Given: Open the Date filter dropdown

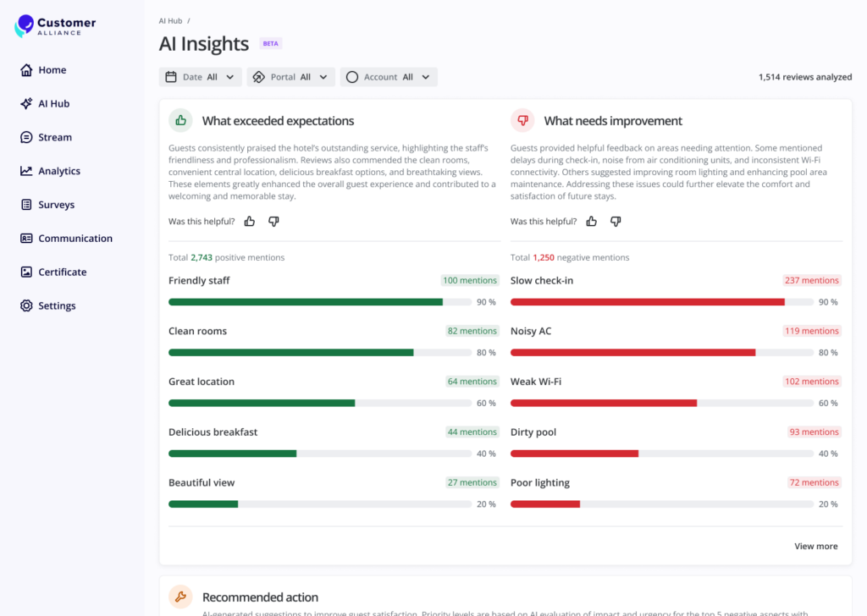Looking at the screenshot, I should click(x=200, y=77).
